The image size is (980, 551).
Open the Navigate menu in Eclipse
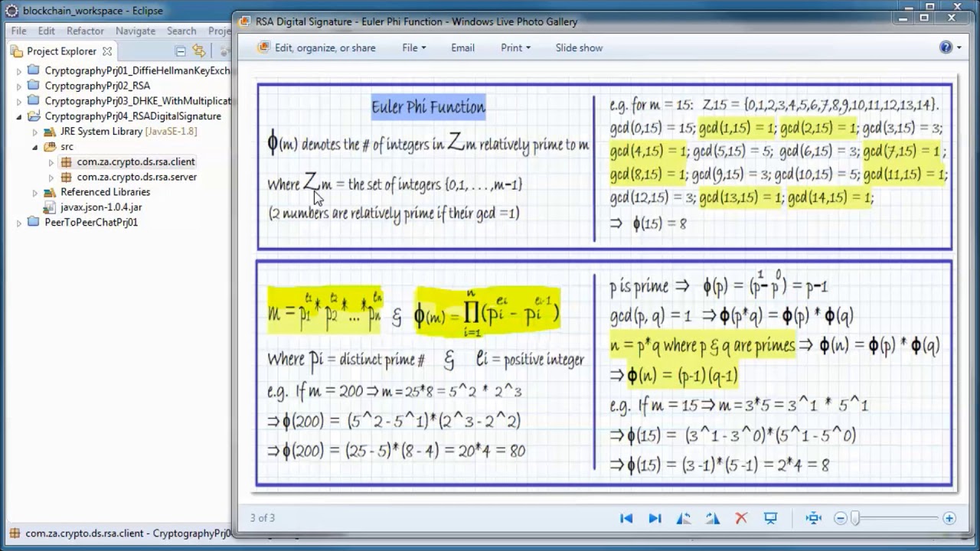pyautogui.click(x=135, y=31)
